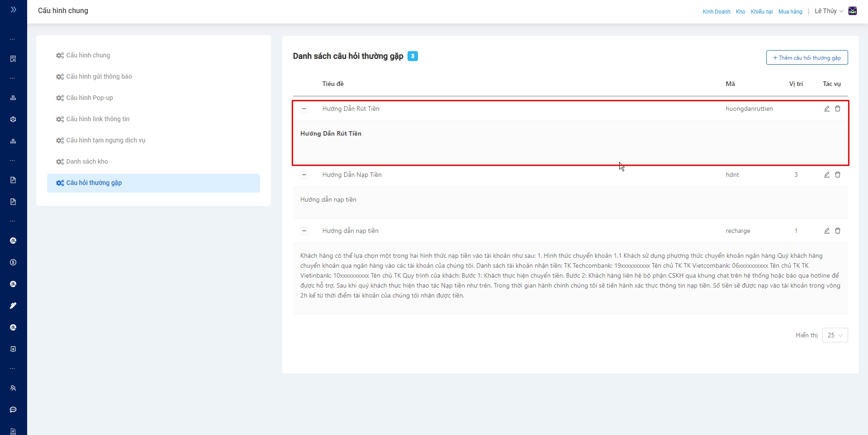This screenshot has width=868, height=435.
Task: Expand the sidebar with double-chevron icon
Action: pos(13,9)
